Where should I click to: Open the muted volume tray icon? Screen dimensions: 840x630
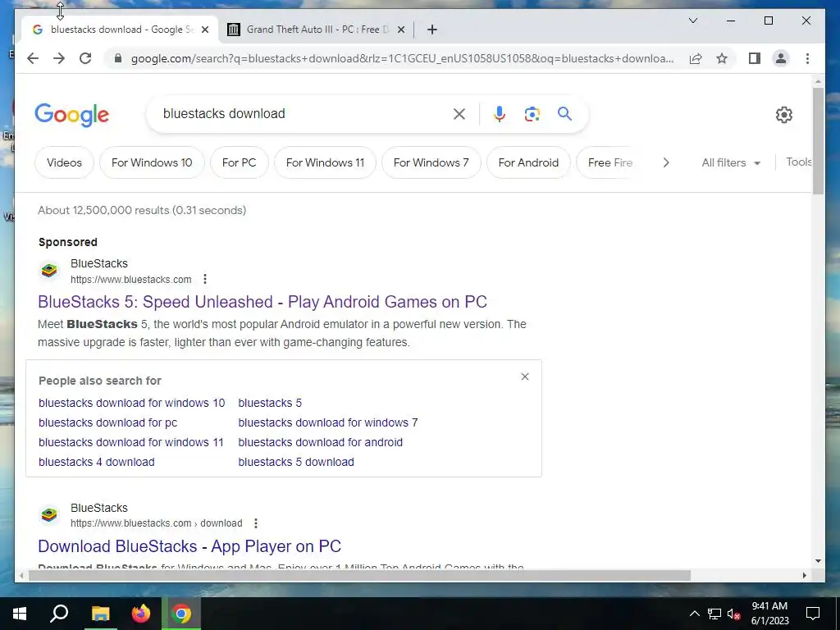[734, 614]
